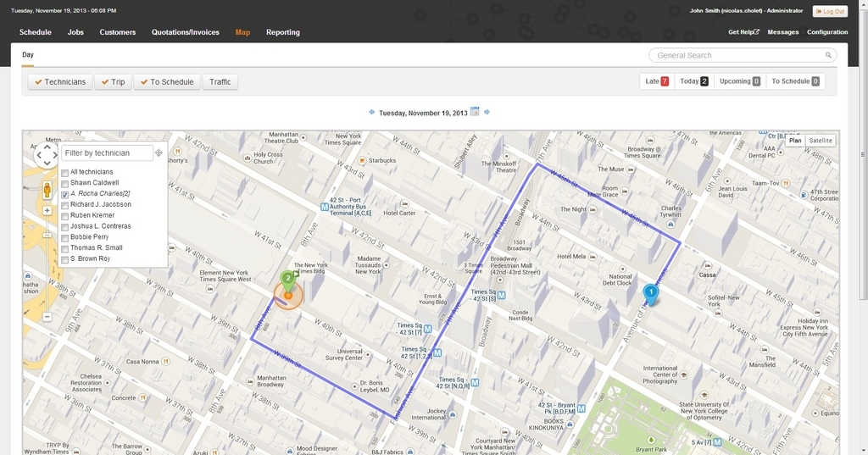Check the All technicians checkbox
Screen dimensions: 868x455
point(65,173)
